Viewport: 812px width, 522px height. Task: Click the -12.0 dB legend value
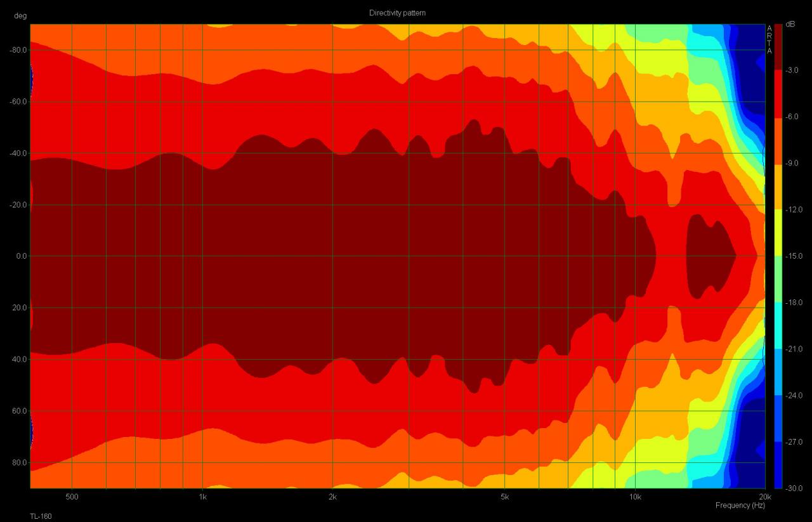796,210
